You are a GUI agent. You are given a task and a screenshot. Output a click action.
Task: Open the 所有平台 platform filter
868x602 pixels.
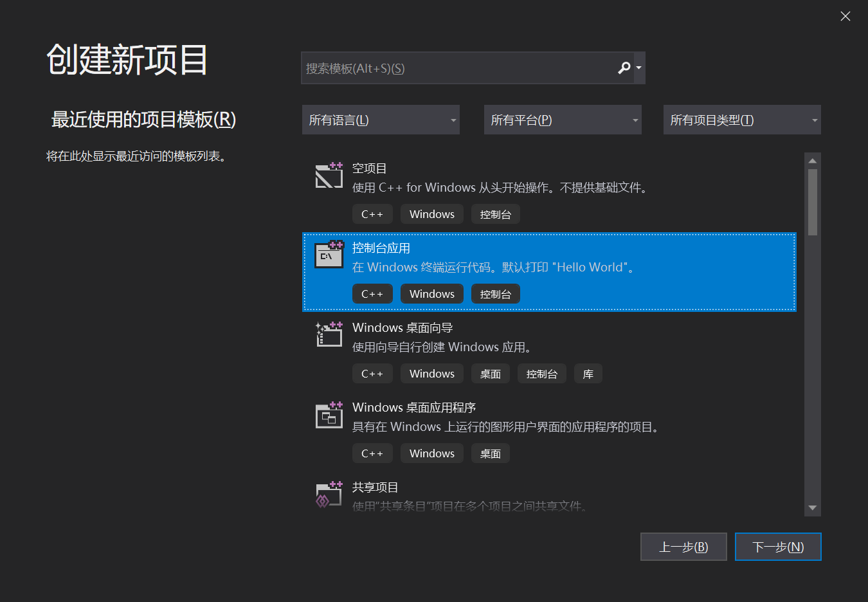(x=563, y=120)
